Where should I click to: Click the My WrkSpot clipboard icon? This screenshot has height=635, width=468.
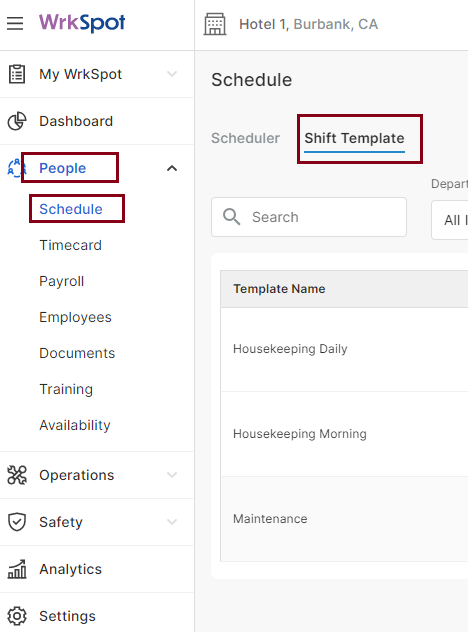point(17,74)
